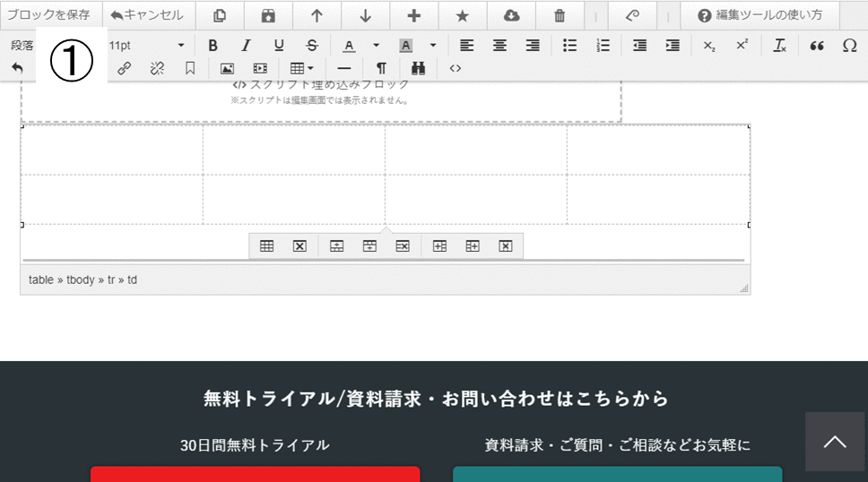Image resolution: width=868 pixels, height=482 pixels.
Task: Toggle bold formatting
Action: tap(213, 46)
